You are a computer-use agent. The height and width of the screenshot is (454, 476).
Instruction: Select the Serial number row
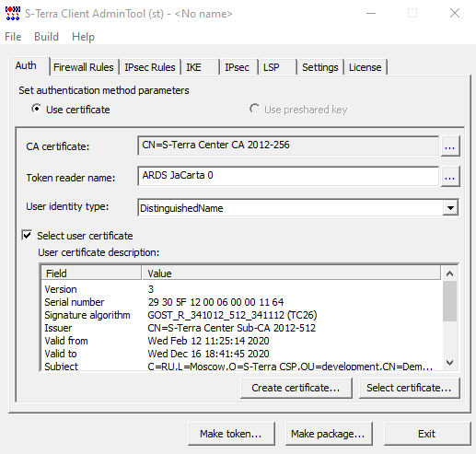point(241,302)
